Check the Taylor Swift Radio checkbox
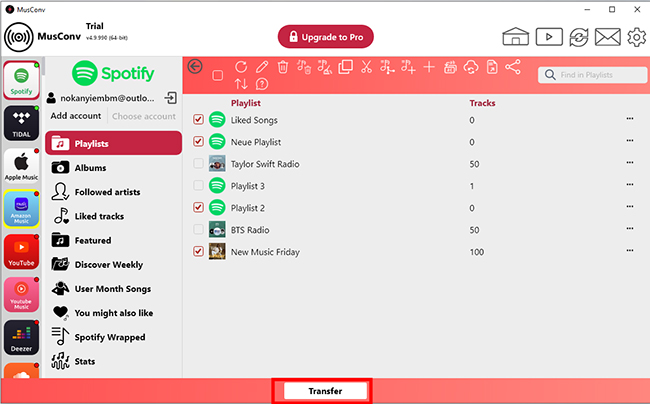 coord(198,163)
